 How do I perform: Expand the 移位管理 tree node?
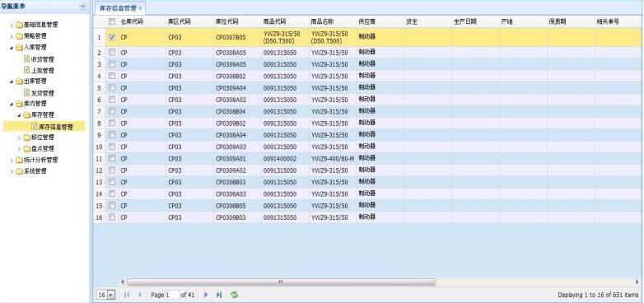click(x=19, y=138)
